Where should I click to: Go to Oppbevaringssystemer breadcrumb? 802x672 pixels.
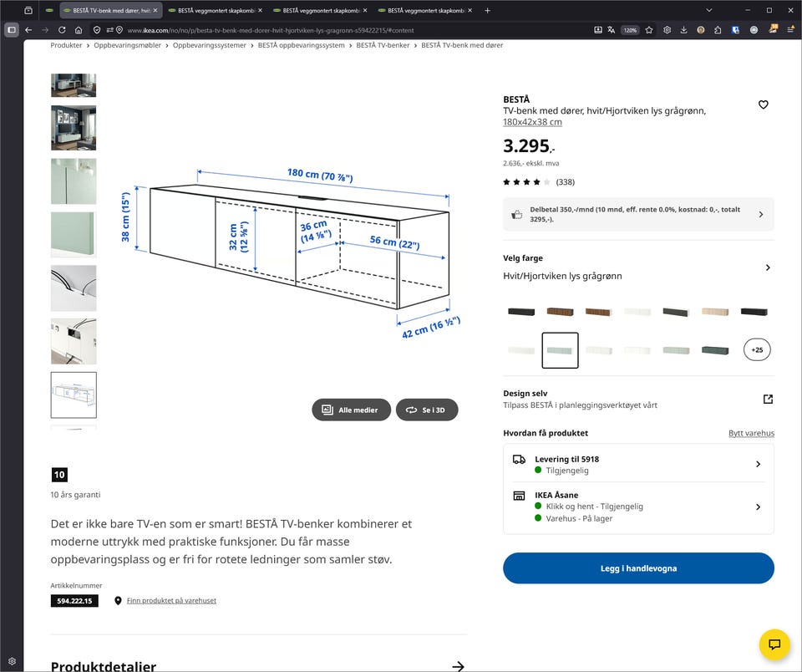point(209,45)
